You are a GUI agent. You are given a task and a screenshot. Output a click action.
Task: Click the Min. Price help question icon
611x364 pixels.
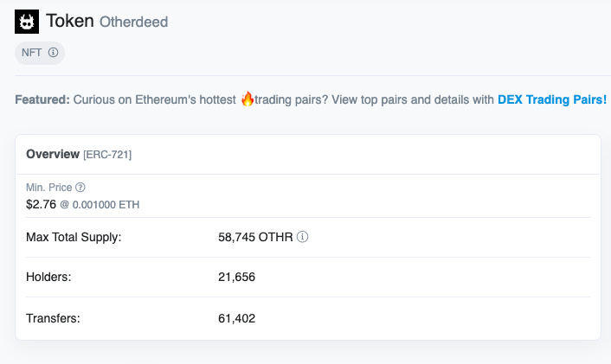[80, 188]
